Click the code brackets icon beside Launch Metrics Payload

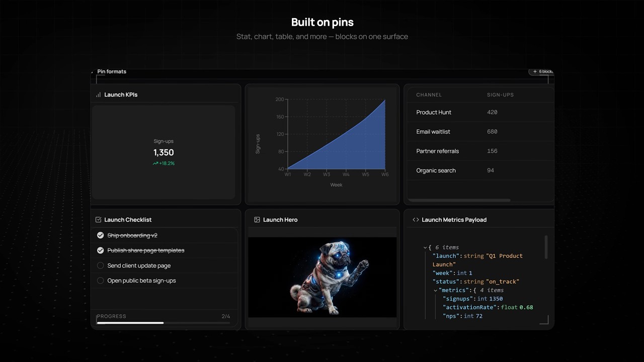coord(416,220)
